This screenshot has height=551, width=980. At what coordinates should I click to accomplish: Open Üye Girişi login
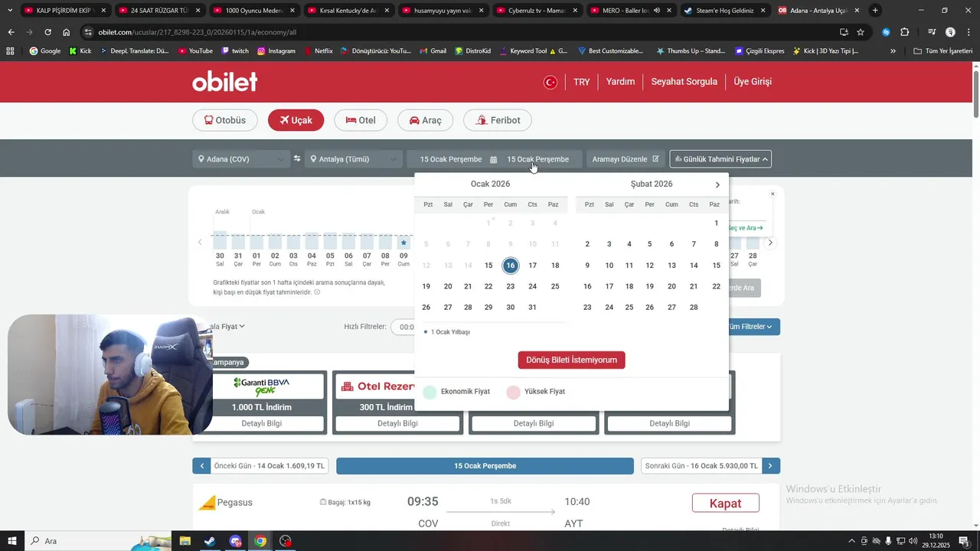coord(753,82)
